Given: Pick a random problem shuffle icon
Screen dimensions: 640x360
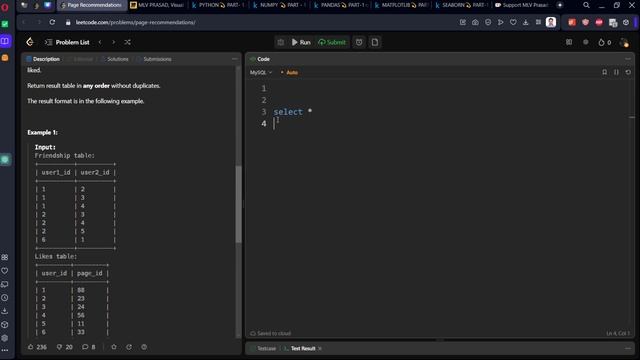Looking at the screenshot, I should point(127,42).
